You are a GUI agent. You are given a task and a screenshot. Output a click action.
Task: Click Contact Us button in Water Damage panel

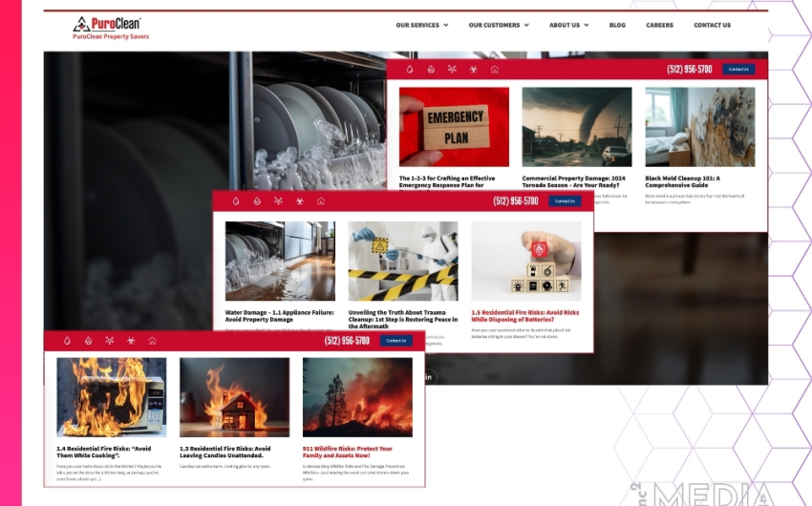pos(565,200)
